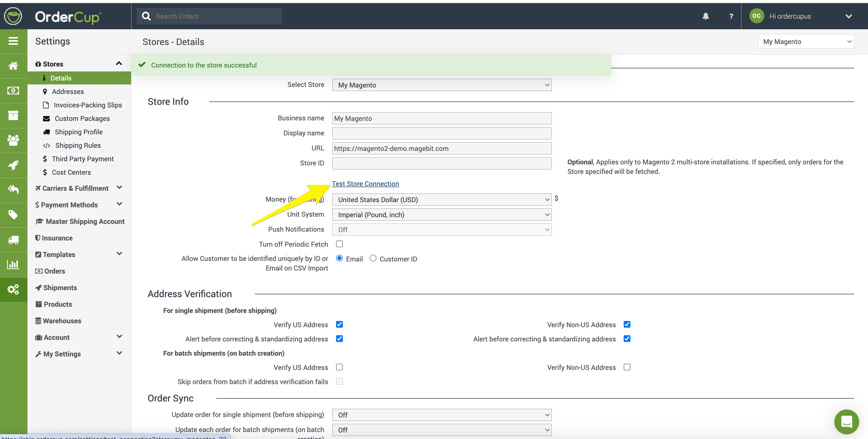
Task: Open Master Shipping Account link
Action: click(x=85, y=222)
